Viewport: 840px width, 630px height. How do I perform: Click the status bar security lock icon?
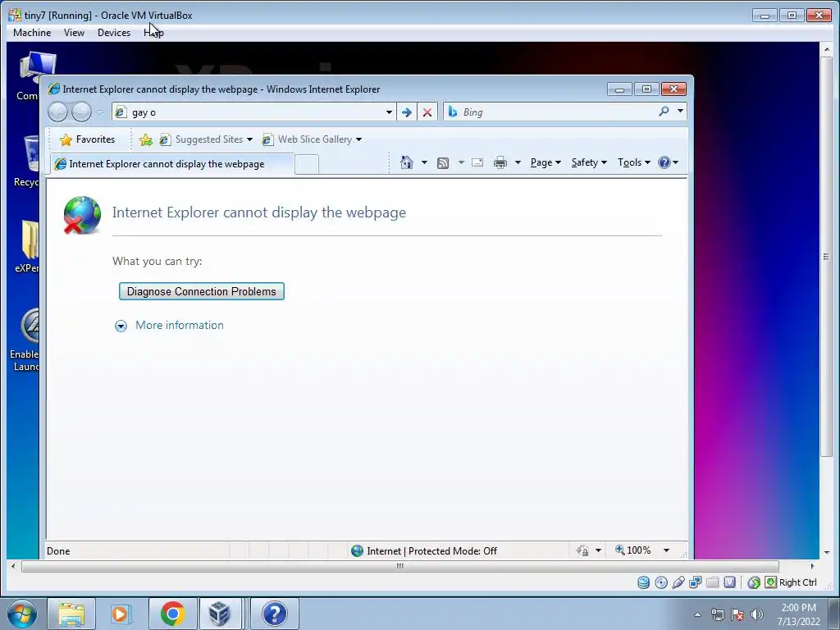[582, 550]
